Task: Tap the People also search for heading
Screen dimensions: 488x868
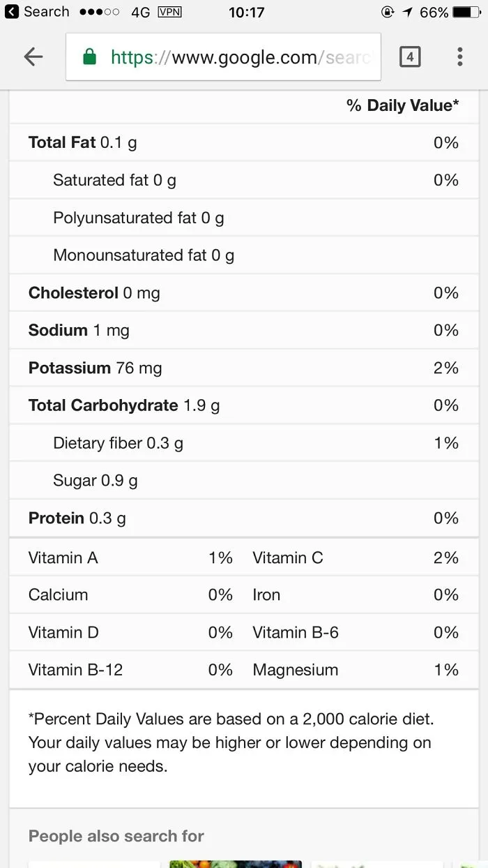Action: pyautogui.click(x=116, y=836)
